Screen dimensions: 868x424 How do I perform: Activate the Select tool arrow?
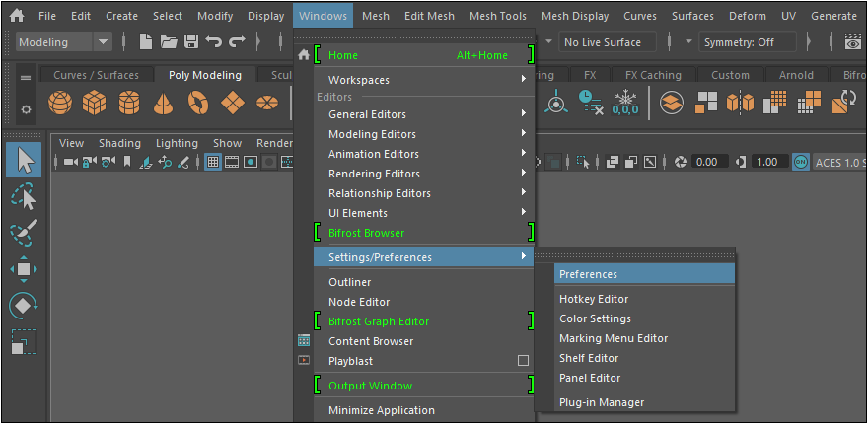tap(24, 160)
